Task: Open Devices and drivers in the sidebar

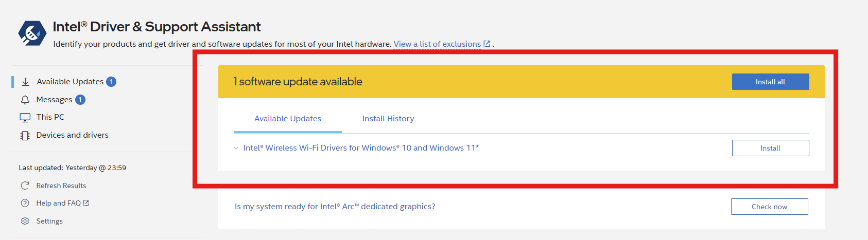Action: [x=73, y=135]
